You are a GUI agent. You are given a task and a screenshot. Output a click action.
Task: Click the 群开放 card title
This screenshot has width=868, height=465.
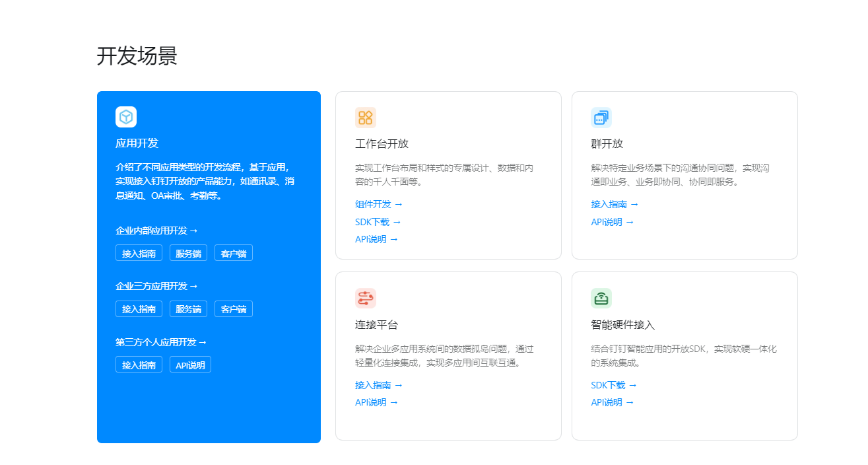coord(607,144)
